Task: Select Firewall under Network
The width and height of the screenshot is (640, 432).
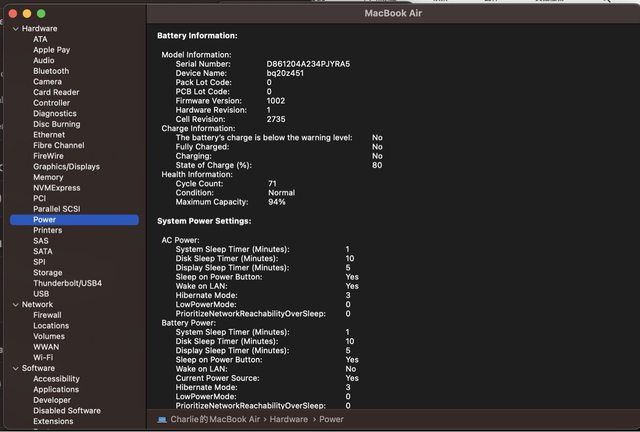Action: point(47,315)
